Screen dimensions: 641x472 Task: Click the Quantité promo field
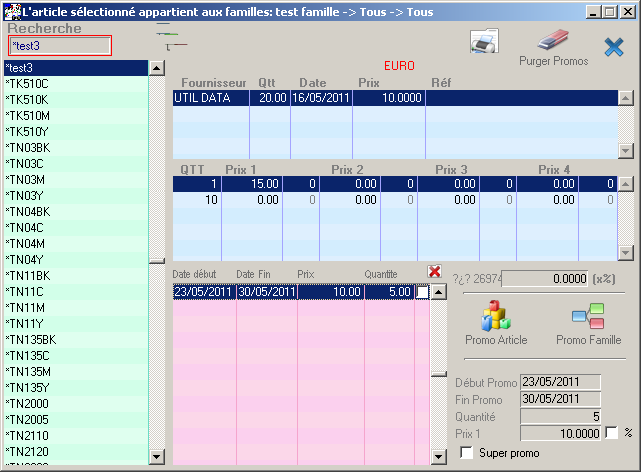click(x=560, y=415)
